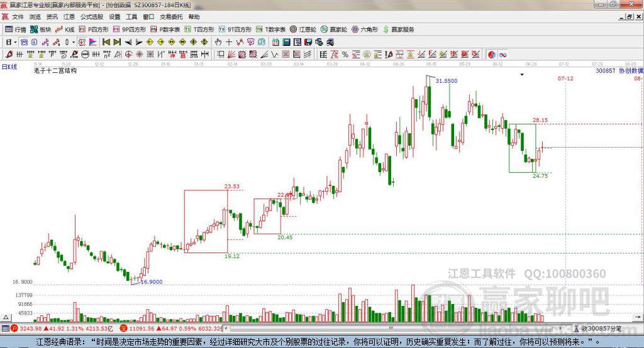Open the 文件 menu

click(18, 17)
